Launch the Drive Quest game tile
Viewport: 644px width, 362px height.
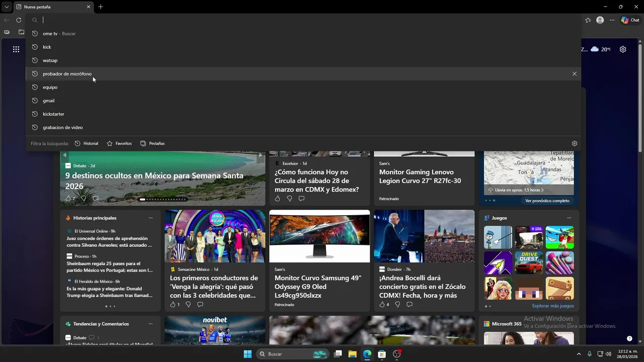tap(529, 262)
